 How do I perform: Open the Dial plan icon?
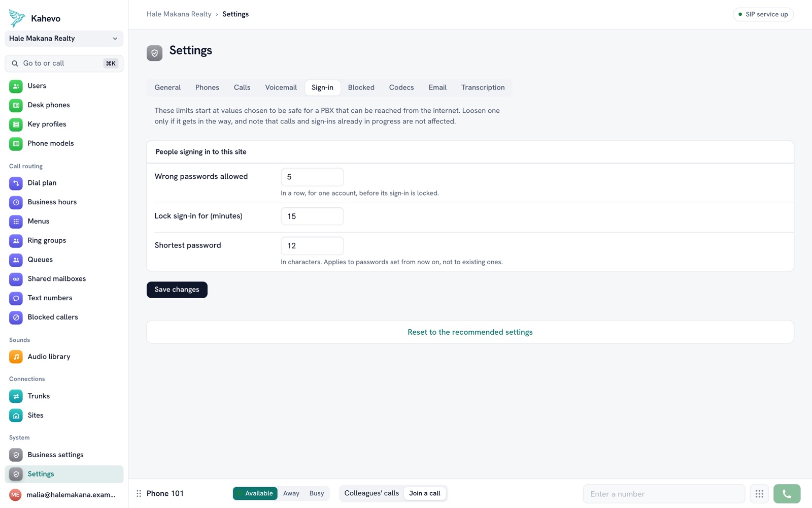[16, 183]
